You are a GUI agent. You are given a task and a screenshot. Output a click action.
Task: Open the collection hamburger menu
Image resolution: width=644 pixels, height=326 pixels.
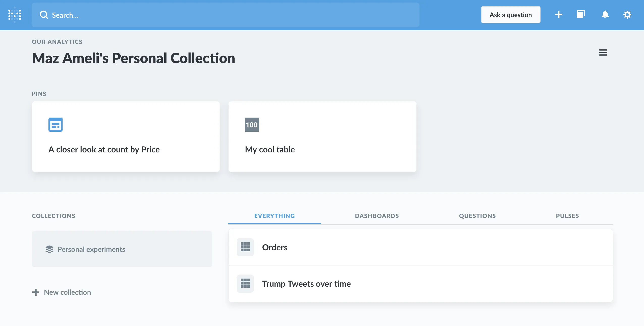pyautogui.click(x=603, y=52)
